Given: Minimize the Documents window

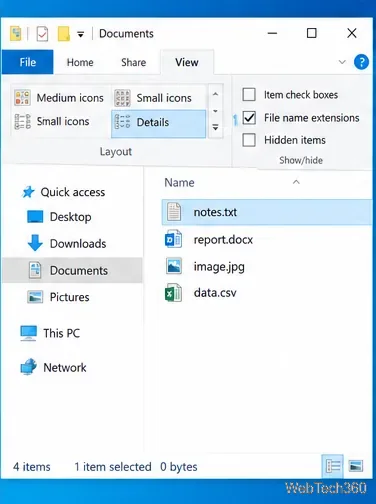Looking at the screenshot, I should point(272,33).
